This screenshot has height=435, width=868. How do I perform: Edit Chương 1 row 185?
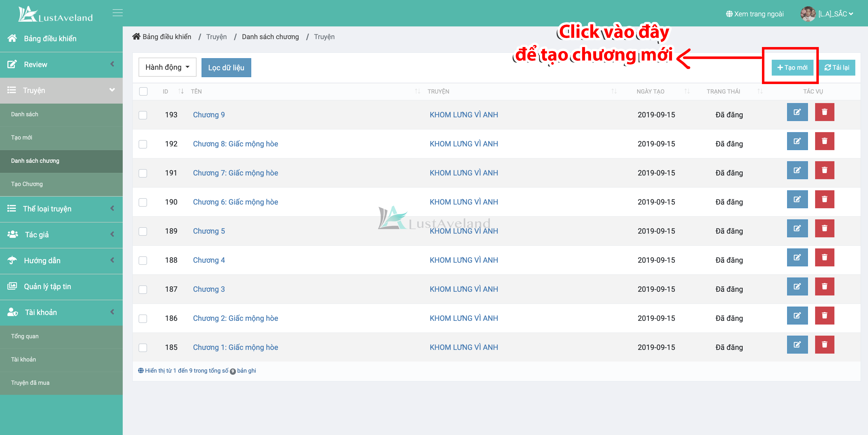click(x=797, y=344)
